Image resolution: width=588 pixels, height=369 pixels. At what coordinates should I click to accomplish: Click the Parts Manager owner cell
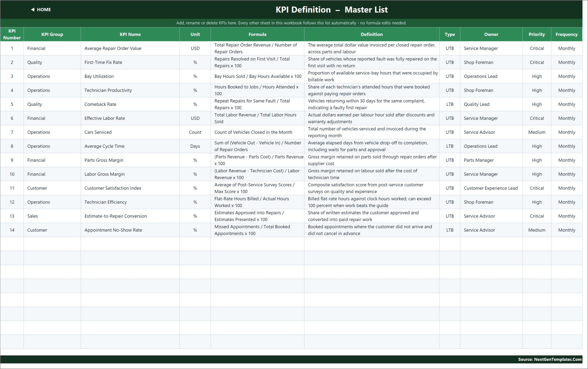pyautogui.click(x=491, y=160)
